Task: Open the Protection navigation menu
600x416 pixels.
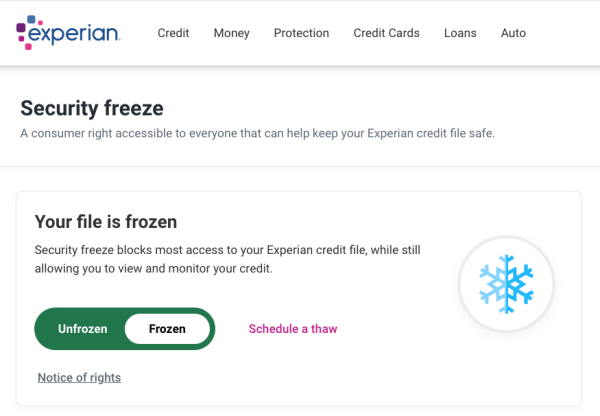Action: click(301, 33)
